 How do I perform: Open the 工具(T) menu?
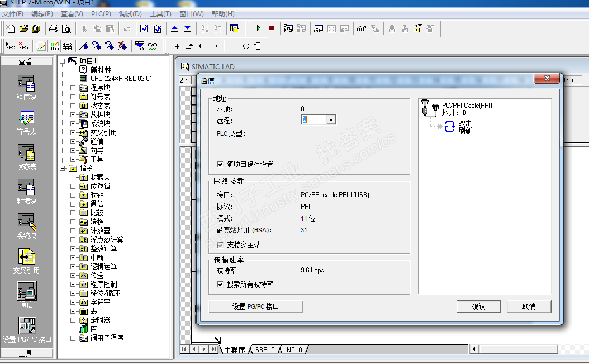pos(160,14)
